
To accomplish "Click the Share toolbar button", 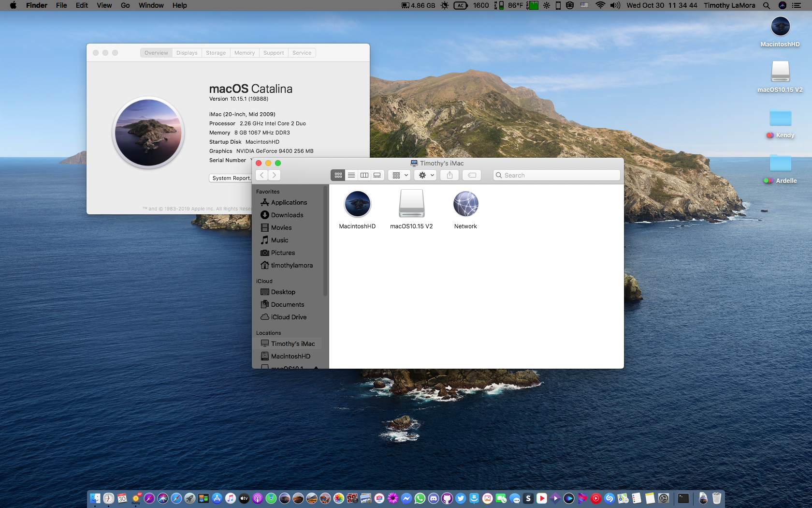I will (449, 175).
